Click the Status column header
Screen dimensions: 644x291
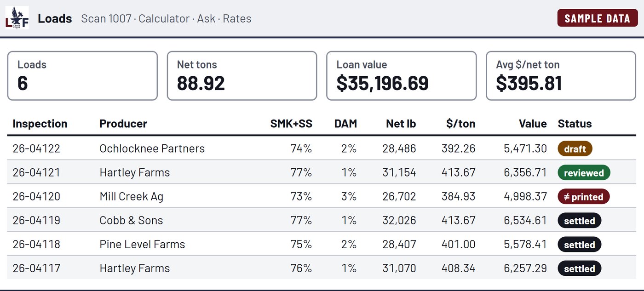click(575, 124)
